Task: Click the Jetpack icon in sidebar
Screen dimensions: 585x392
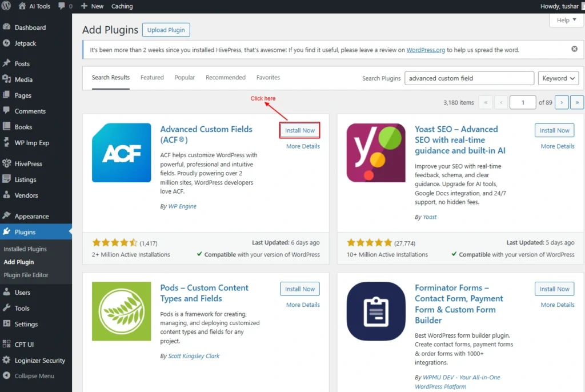Action: 6,43
